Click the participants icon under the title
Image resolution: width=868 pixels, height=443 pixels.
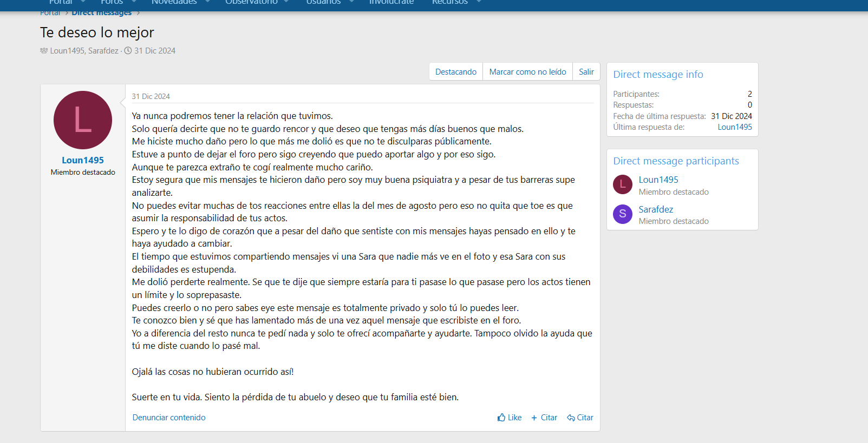click(x=44, y=51)
